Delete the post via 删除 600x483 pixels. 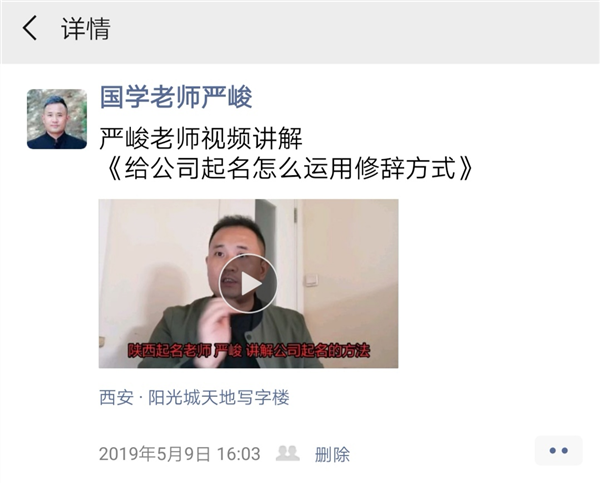(332, 454)
